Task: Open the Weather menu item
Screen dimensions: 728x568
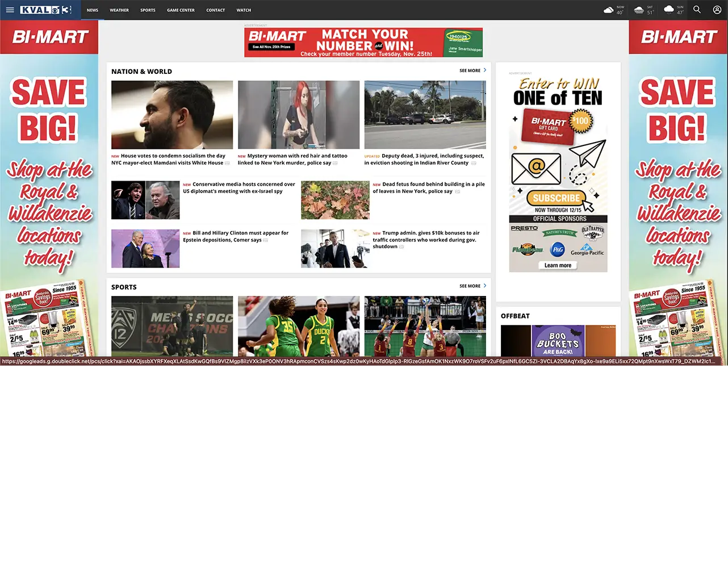Action: (119, 10)
